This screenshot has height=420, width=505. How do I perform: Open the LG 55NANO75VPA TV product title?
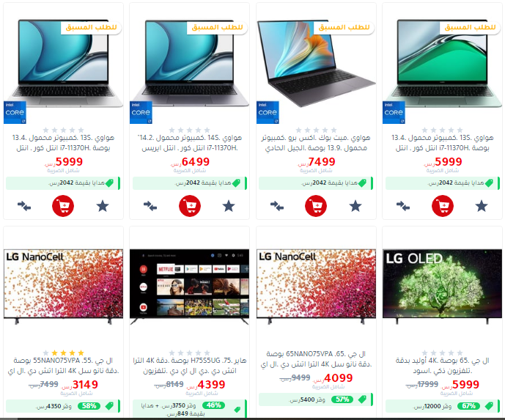coord(64,366)
